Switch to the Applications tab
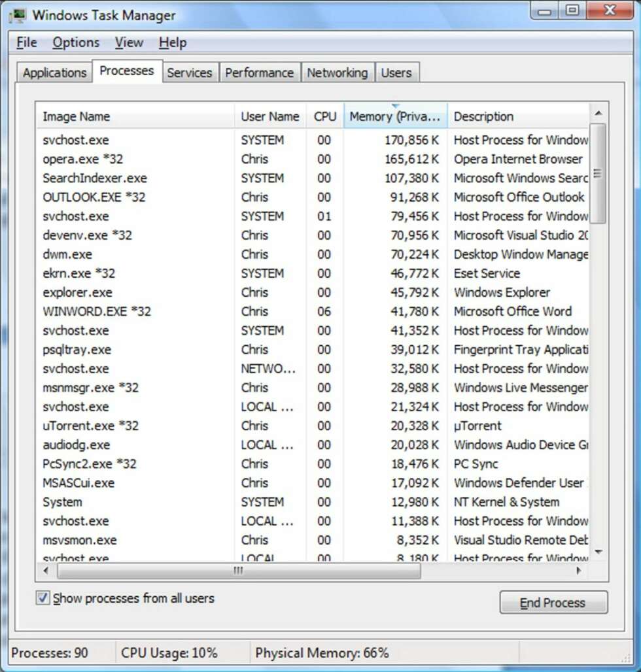The width and height of the screenshot is (641, 672). point(54,73)
